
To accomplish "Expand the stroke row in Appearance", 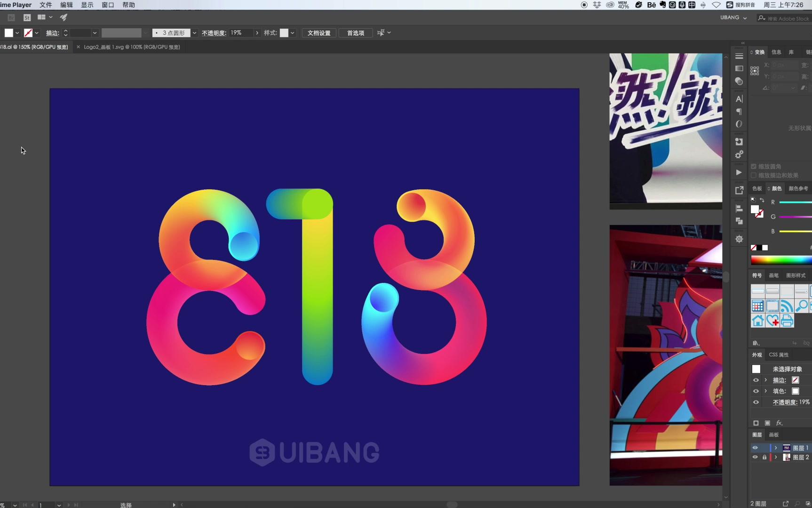I will click(766, 380).
